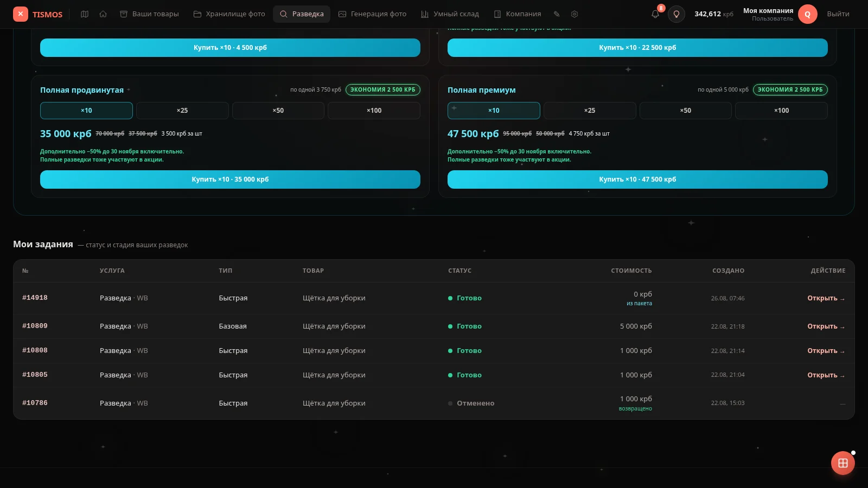Go to home via house icon
The image size is (868, 488).
point(103,14)
